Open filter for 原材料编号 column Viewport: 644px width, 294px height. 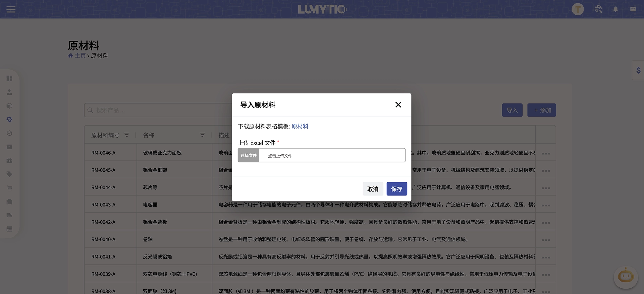coord(127,135)
